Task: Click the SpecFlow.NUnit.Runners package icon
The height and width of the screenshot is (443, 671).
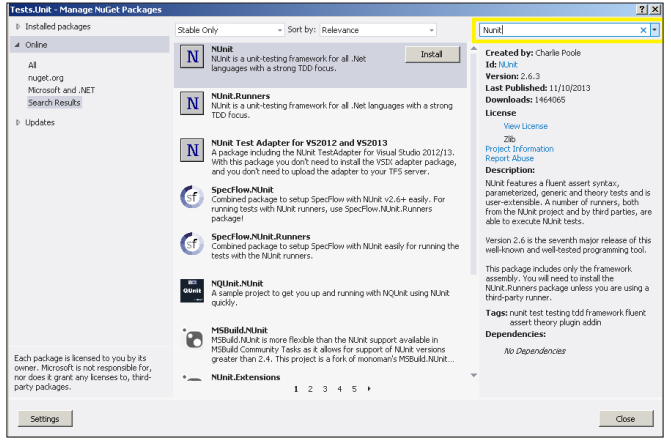Action: pos(192,244)
